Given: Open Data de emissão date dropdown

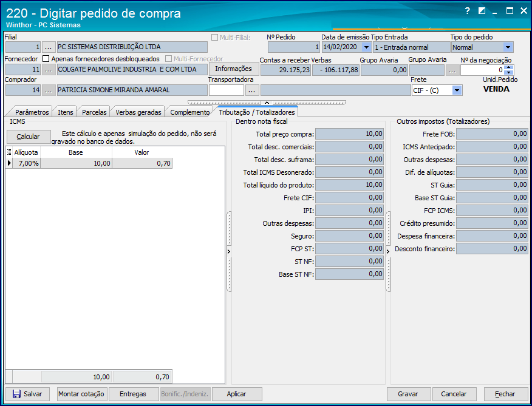Looking at the screenshot, I should [x=366, y=47].
